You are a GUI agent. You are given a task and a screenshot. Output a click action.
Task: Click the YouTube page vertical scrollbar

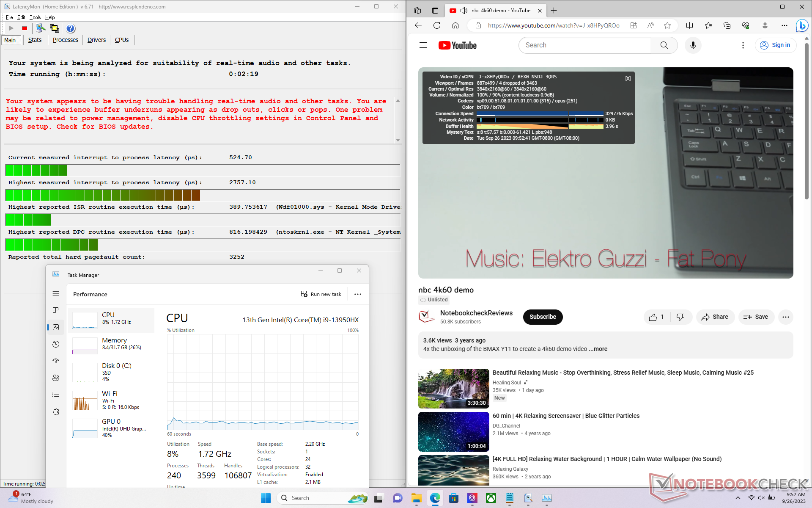(x=807, y=123)
